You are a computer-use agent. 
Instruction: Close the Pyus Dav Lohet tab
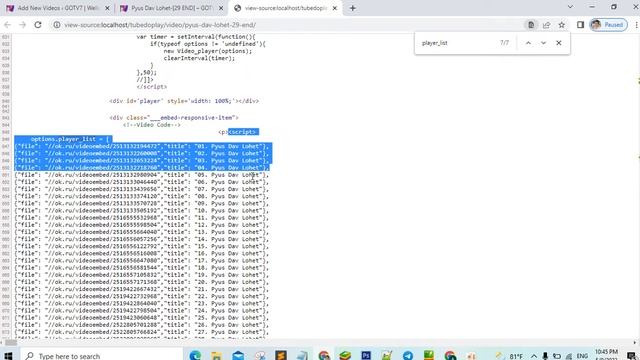[x=221, y=8]
